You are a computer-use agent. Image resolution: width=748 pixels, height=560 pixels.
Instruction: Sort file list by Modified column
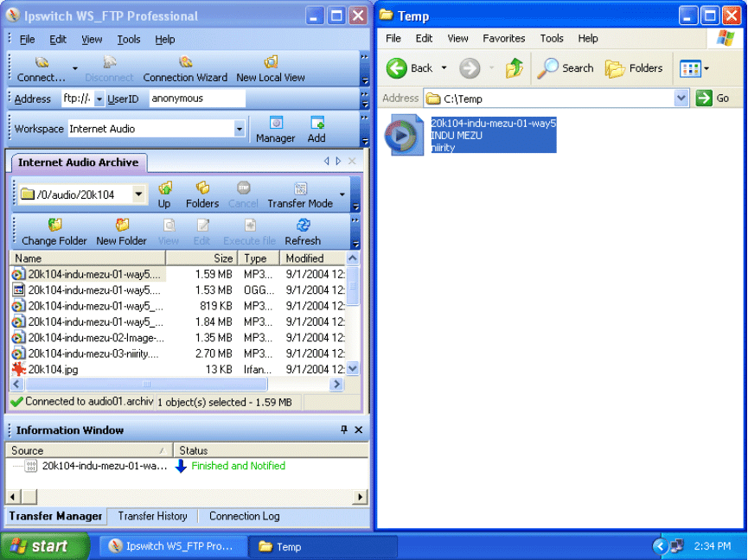coord(312,258)
